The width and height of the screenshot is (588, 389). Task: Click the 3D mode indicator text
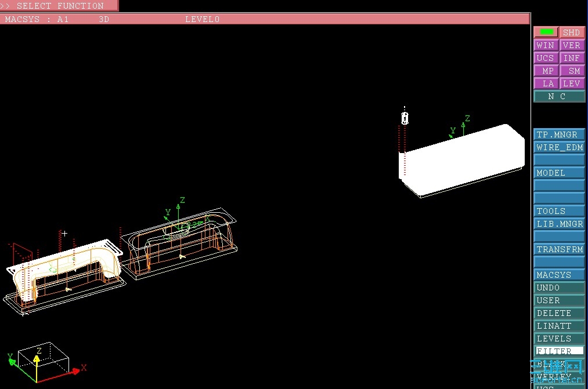(x=104, y=19)
